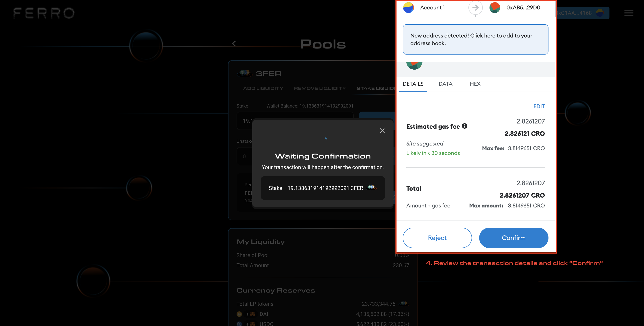Click the new address detected notice
Screen dimensions: 644x326
click(x=475, y=39)
